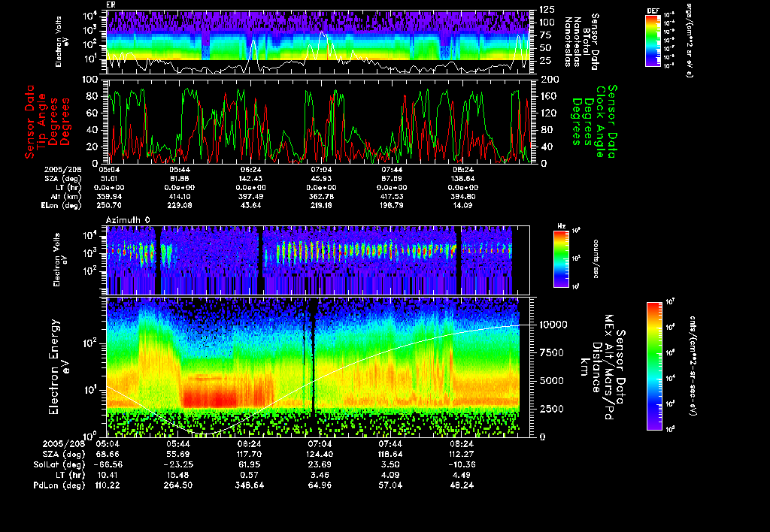Click the 7500 km distance axis tick
Image resolution: width=770 pixels, height=532 pixels.
coord(552,353)
